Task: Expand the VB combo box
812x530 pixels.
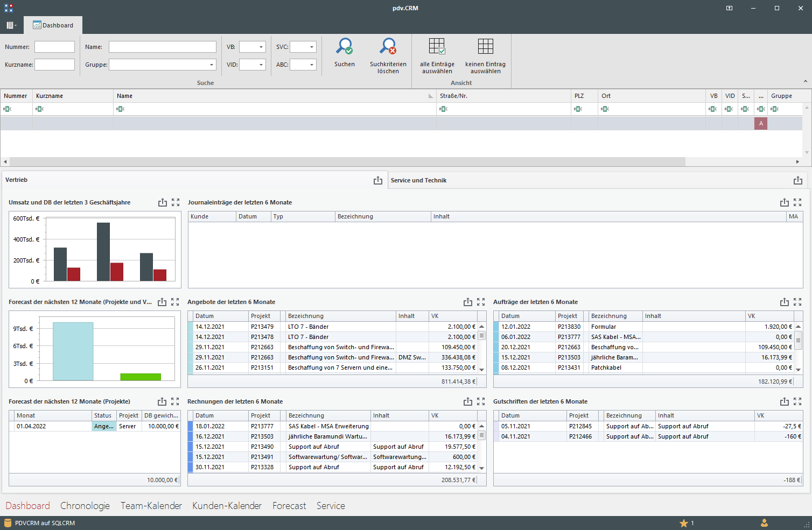Action: 261,47
